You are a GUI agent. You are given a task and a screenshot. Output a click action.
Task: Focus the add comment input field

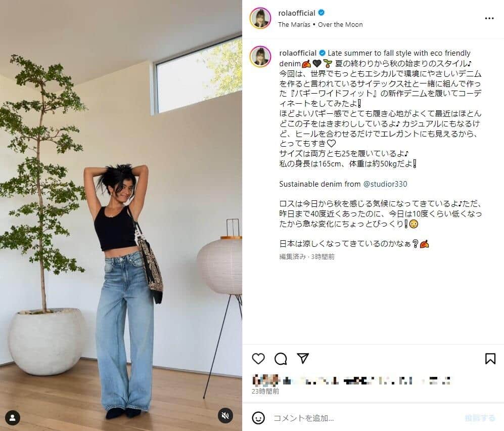pos(366,418)
